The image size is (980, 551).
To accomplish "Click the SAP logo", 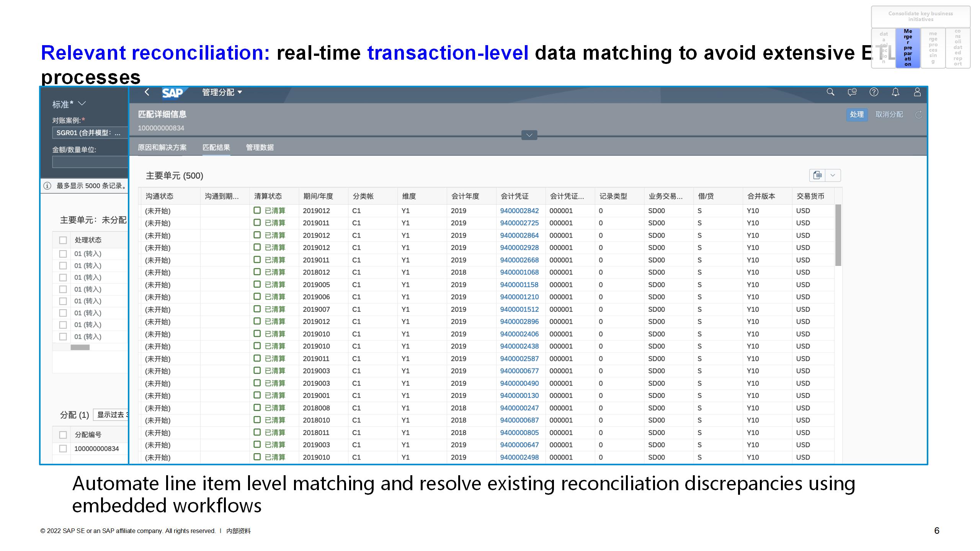I will coord(173,93).
